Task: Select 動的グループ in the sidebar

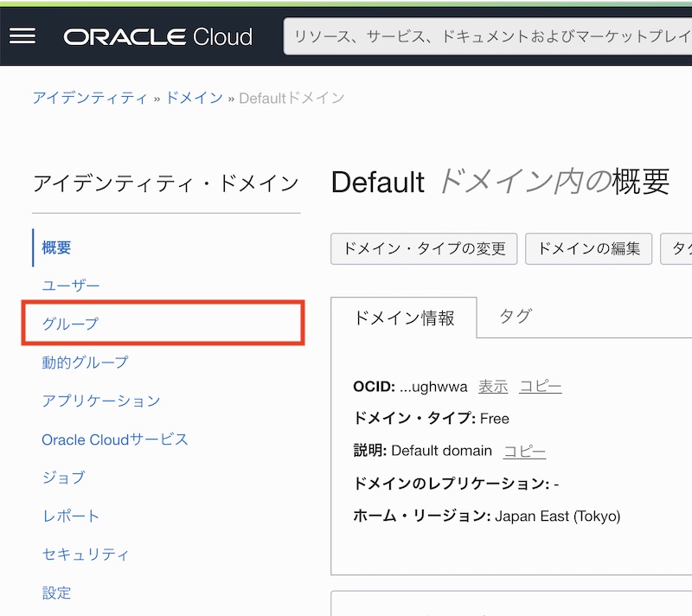Action: [x=85, y=362]
